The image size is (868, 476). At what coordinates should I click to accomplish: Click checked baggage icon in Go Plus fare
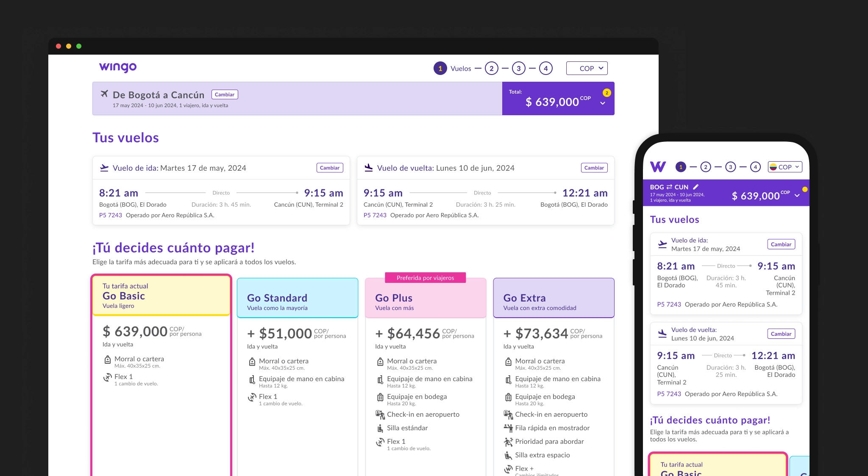(380, 398)
